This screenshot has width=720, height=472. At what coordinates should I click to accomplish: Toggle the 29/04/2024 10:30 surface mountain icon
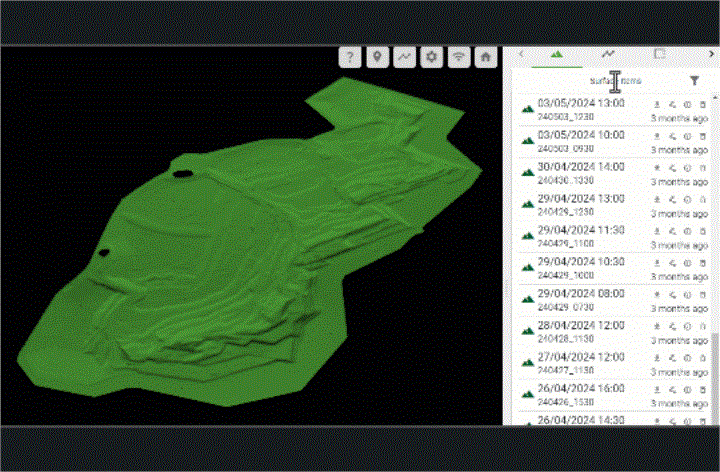tap(527, 267)
